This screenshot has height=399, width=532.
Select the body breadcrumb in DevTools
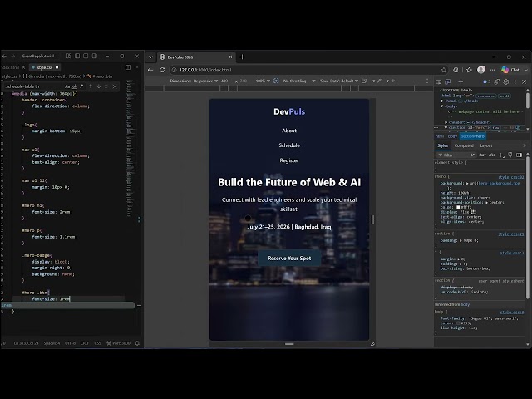(x=452, y=136)
